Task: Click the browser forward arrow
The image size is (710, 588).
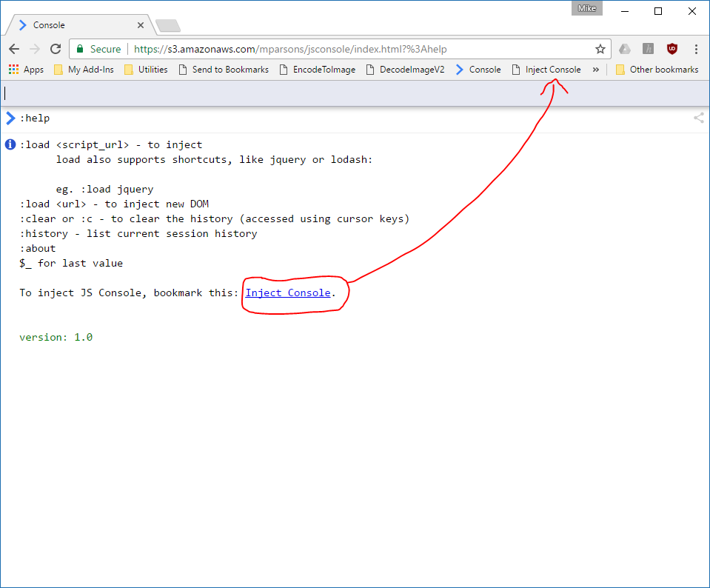Action: pos(34,49)
